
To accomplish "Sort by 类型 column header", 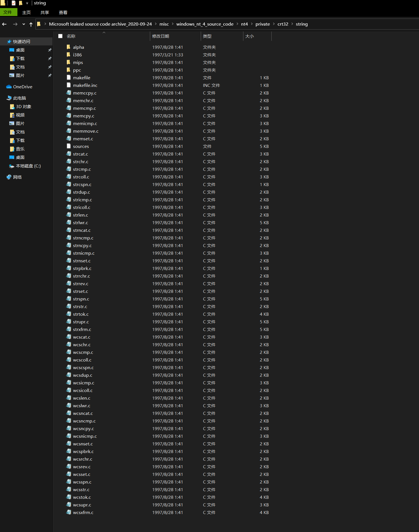I will pos(207,36).
